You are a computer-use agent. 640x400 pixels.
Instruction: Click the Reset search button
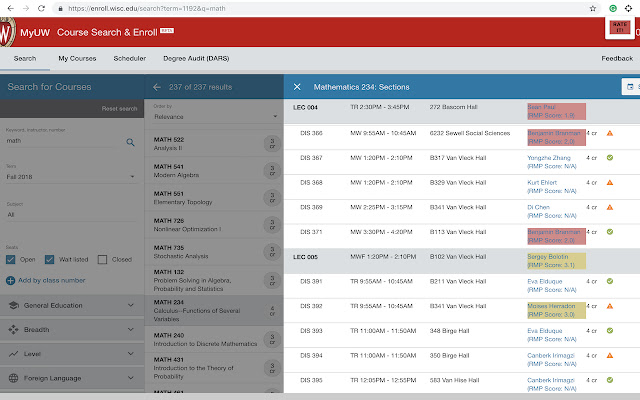(x=120, y=108)
